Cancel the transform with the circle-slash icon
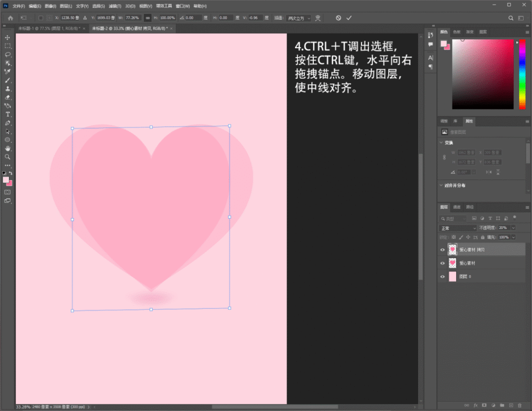 tap(338, 18)
